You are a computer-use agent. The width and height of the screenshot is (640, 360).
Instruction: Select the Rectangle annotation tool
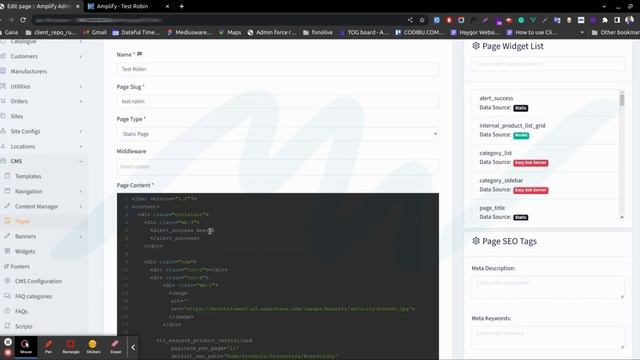(x=71, y=347)
